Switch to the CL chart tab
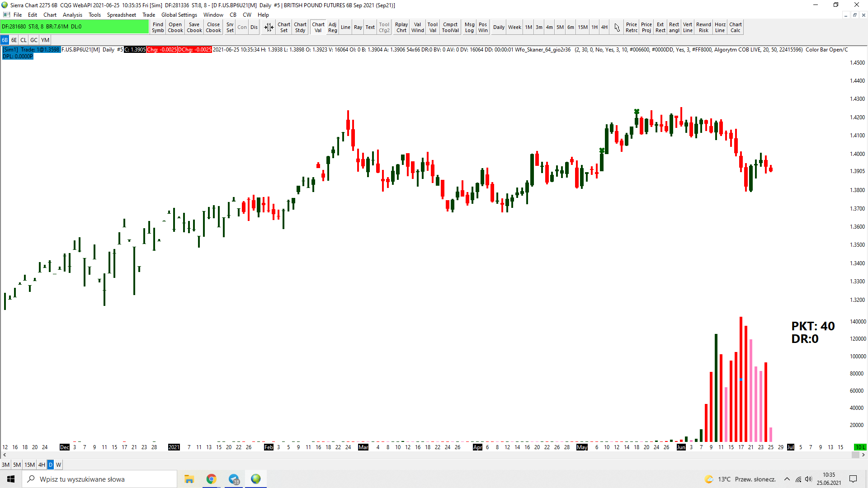The height and width of the screenshot is (488, 868). pyautogui.click(x=24, y=40)
